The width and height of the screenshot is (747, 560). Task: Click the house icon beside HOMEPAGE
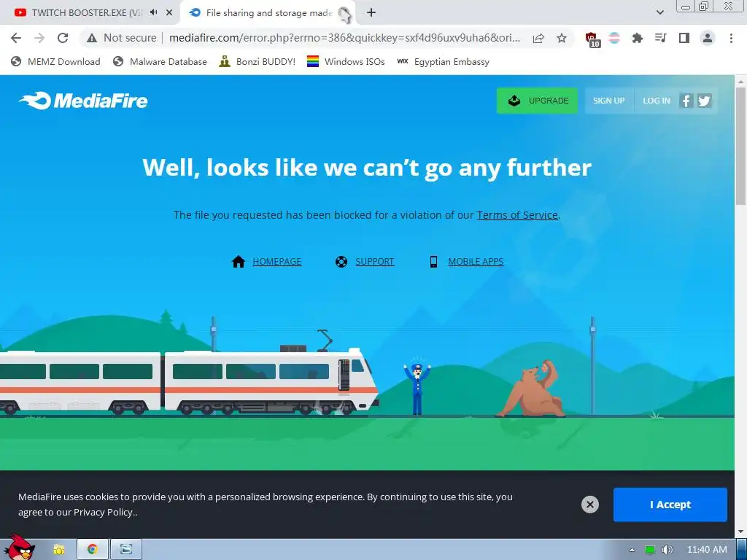pyautogui.click(x=239, y=262)
